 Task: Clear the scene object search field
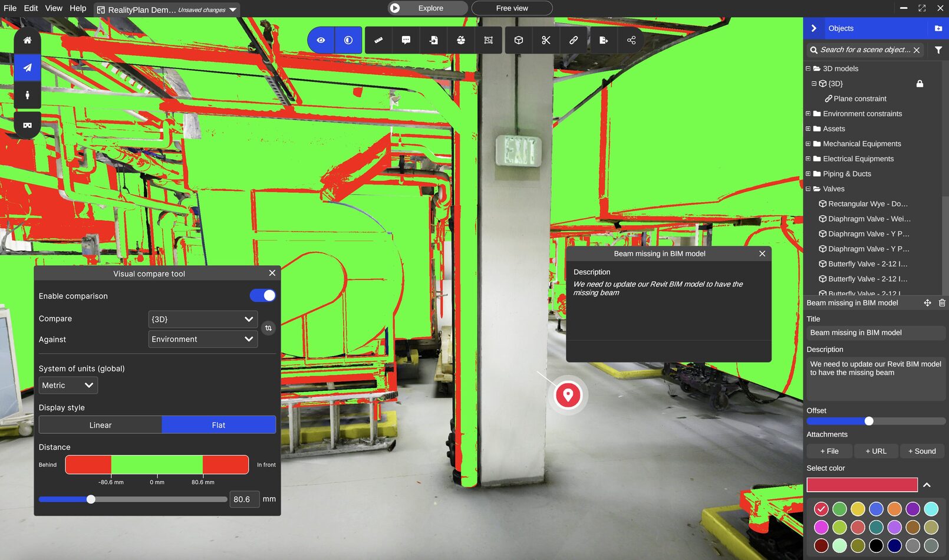click(x=917, y=50)
